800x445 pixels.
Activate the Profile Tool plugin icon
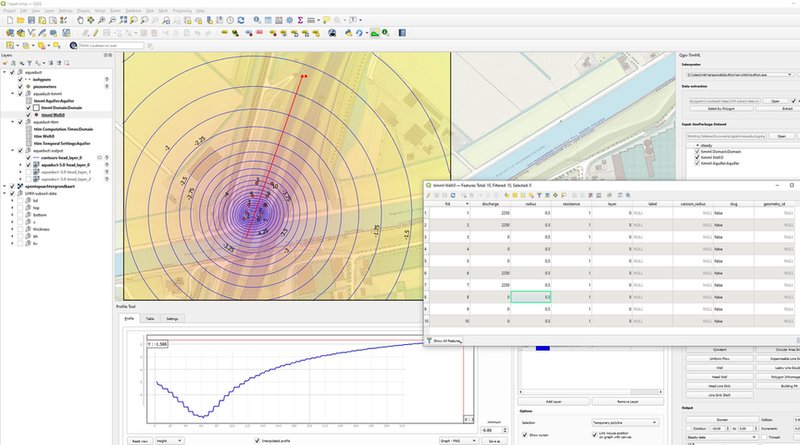(374, 33)
